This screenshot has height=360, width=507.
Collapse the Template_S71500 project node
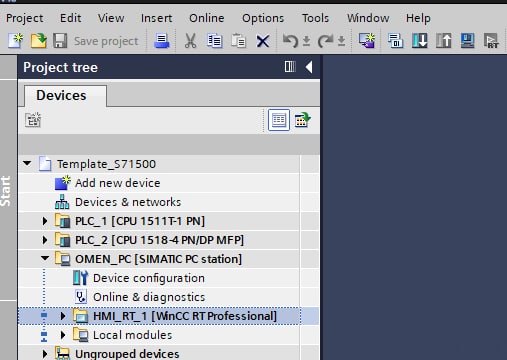click(x=27, y=164)
